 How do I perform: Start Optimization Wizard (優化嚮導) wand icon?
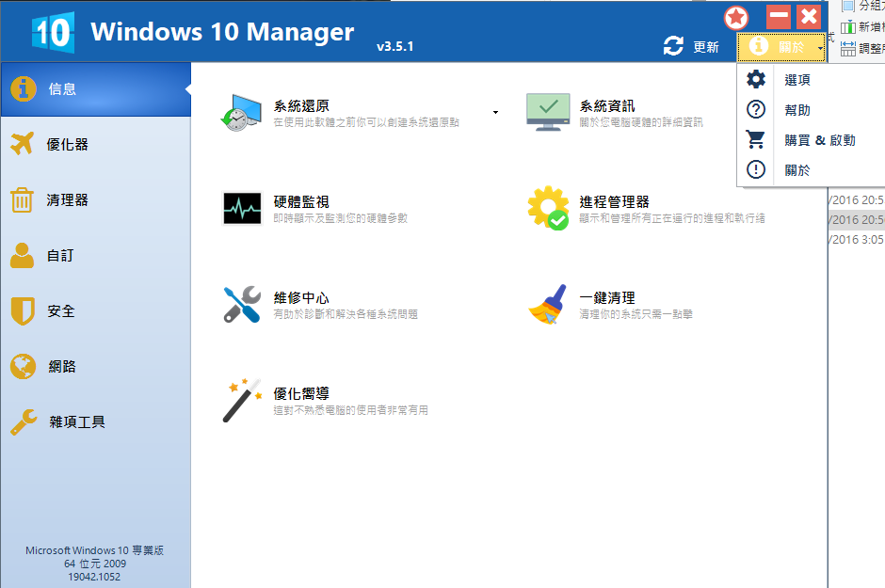(241, 401)
